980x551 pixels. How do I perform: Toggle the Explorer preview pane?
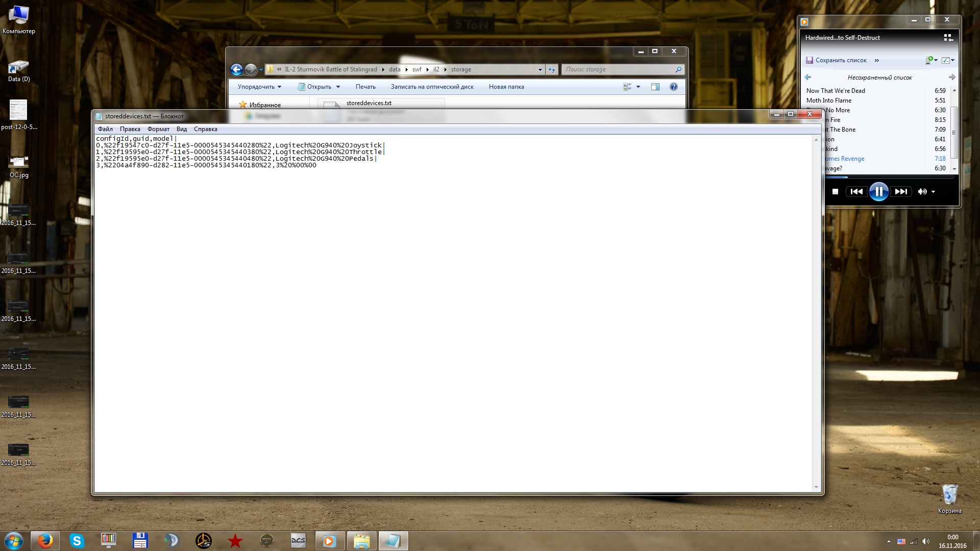click(655, 87)
